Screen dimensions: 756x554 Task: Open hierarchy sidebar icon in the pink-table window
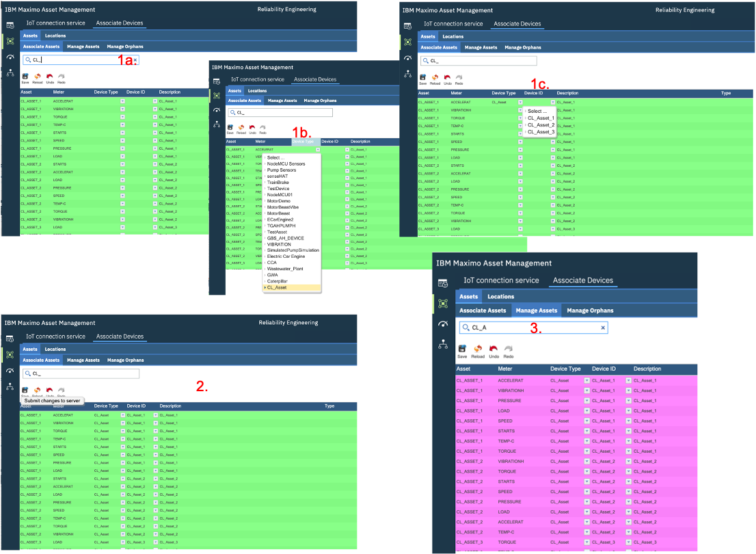(443, 344)
